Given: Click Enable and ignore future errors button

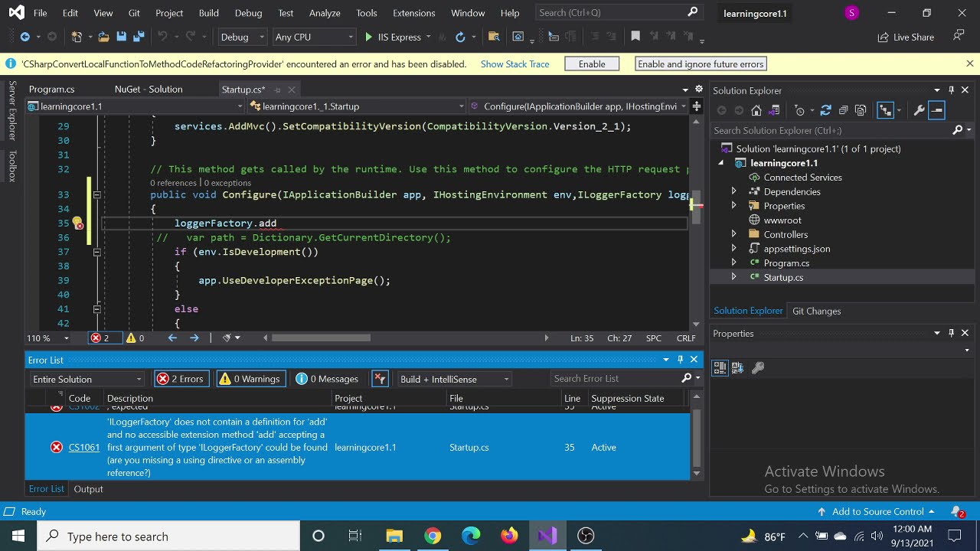Looking at the screenshot, I should tap(701, 64).
